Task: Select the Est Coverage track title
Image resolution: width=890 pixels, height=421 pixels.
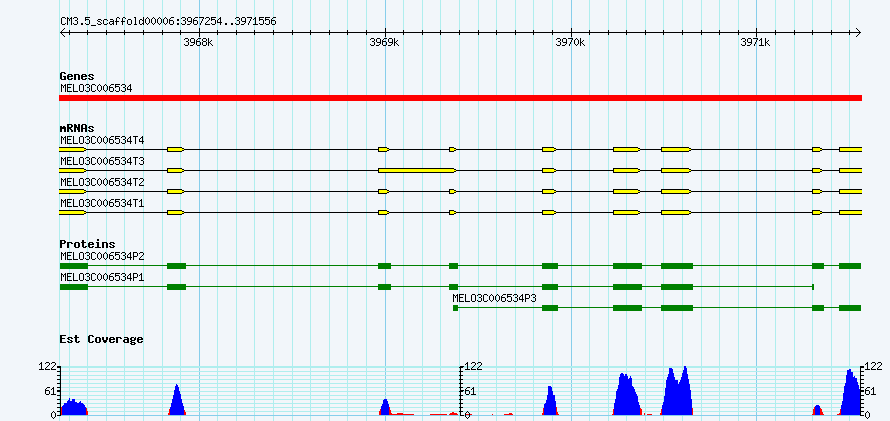Action: pyautogui.click(x=102, y=339)
